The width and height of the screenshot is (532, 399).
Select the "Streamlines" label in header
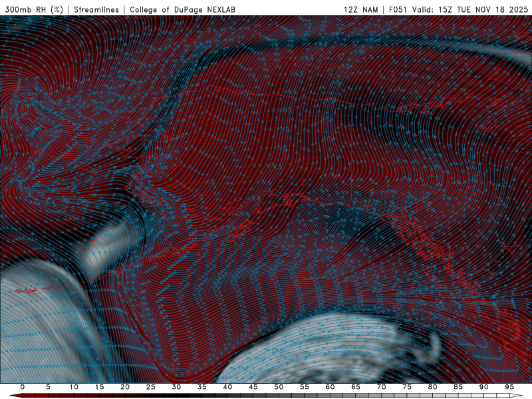(x=96, y=9)
